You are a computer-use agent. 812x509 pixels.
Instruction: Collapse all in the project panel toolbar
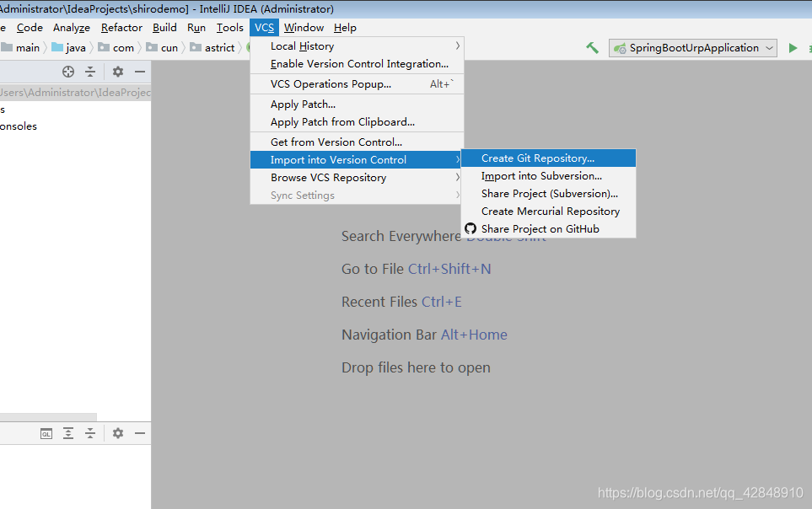[x=90, y=72]
